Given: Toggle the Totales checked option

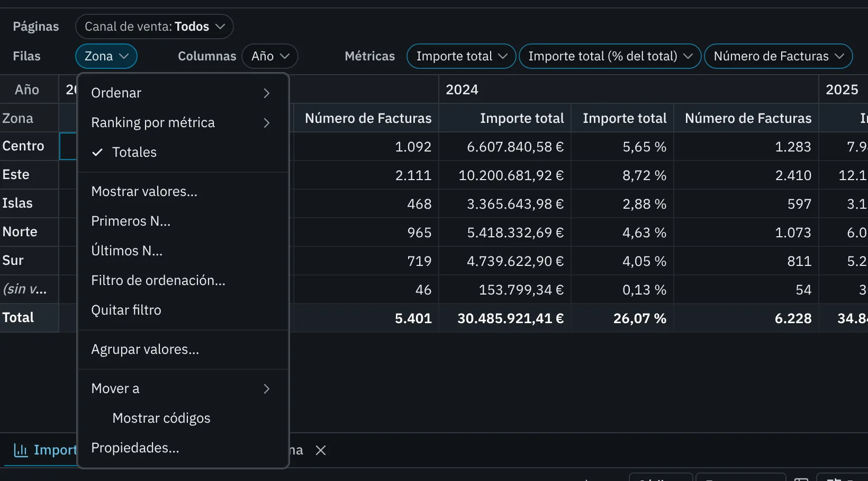Looking at the screenshot, I should coord(183,153).
